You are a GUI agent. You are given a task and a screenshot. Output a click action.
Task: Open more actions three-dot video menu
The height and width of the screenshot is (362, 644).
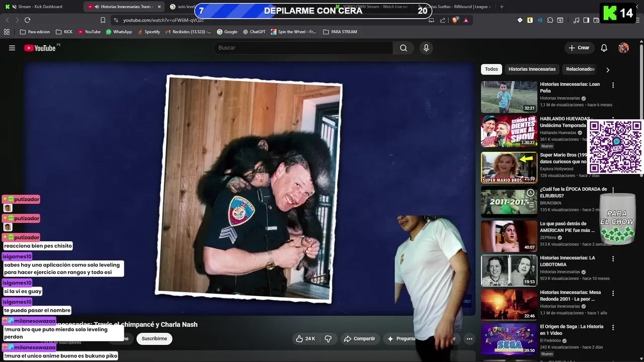pos(469,339)
